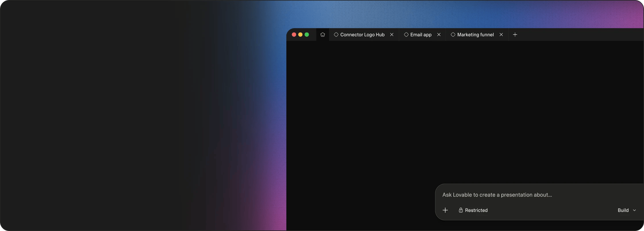Close the Email app tab

(x=439, y=35)
